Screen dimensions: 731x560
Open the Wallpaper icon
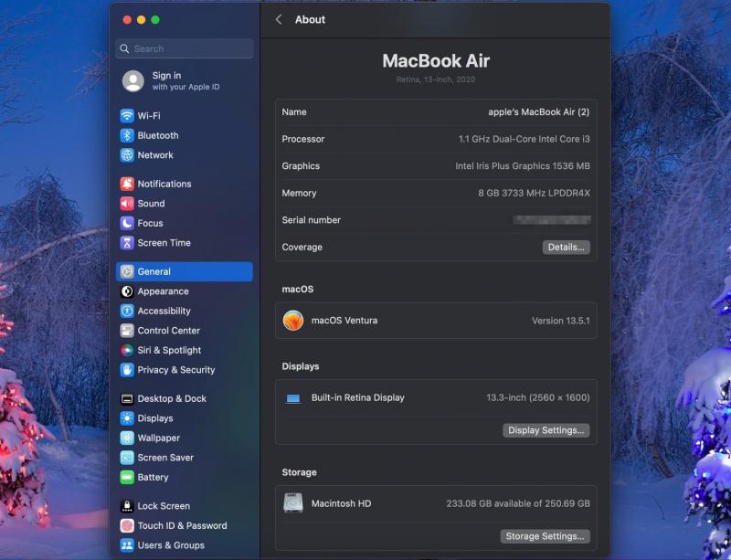[x=127, y=438]
